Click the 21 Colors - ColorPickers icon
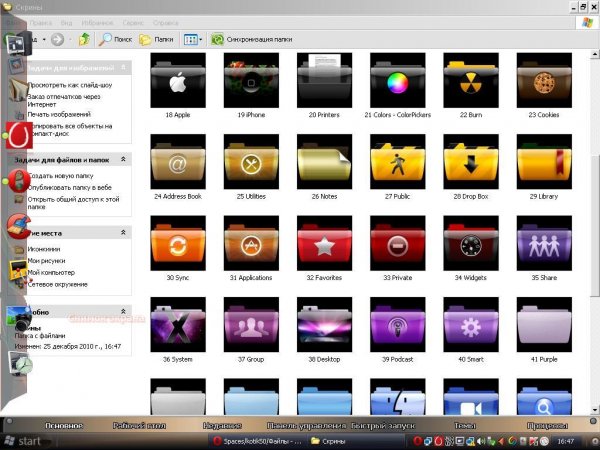 click(398, 80)
